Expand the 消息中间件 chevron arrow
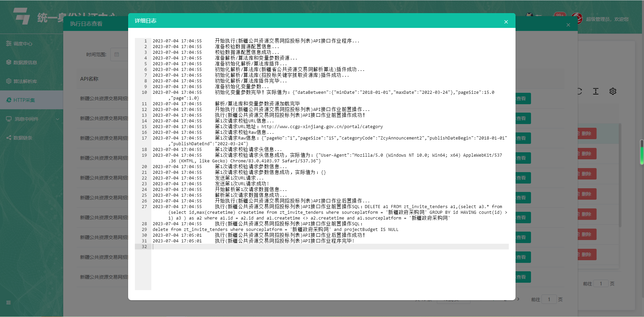This screenshot has height=317, width=644. [58, 119]
